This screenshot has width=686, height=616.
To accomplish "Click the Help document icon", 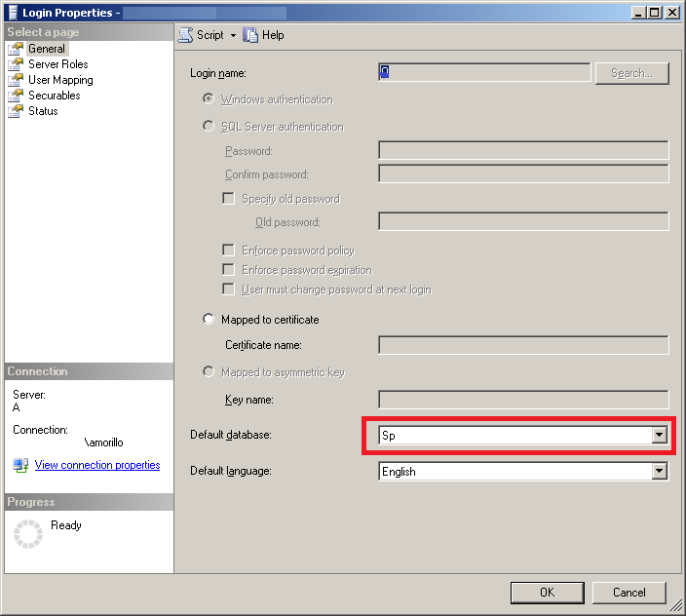I will [250, 35].
